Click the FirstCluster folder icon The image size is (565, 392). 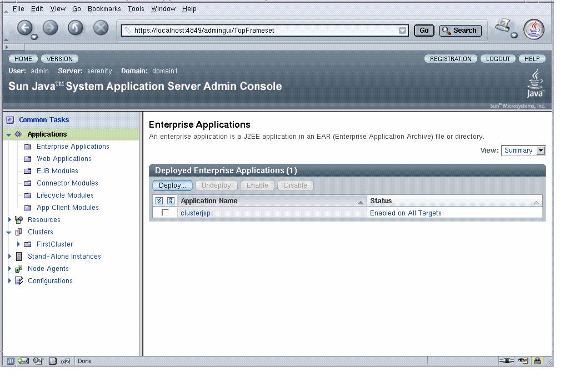click(x=27, y=244)
